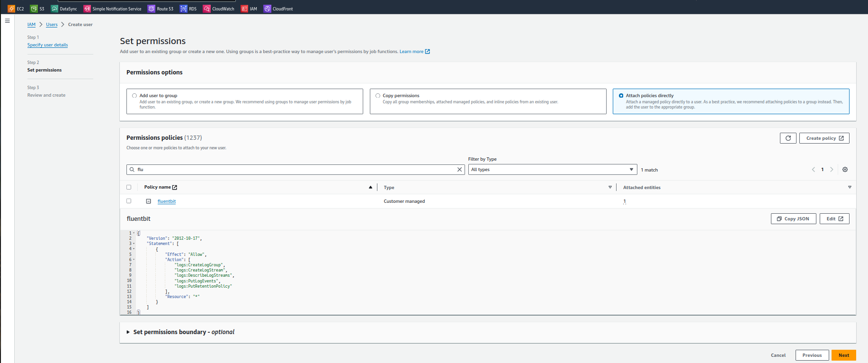Toggle the select-all policies checkbox

[129, 187]
